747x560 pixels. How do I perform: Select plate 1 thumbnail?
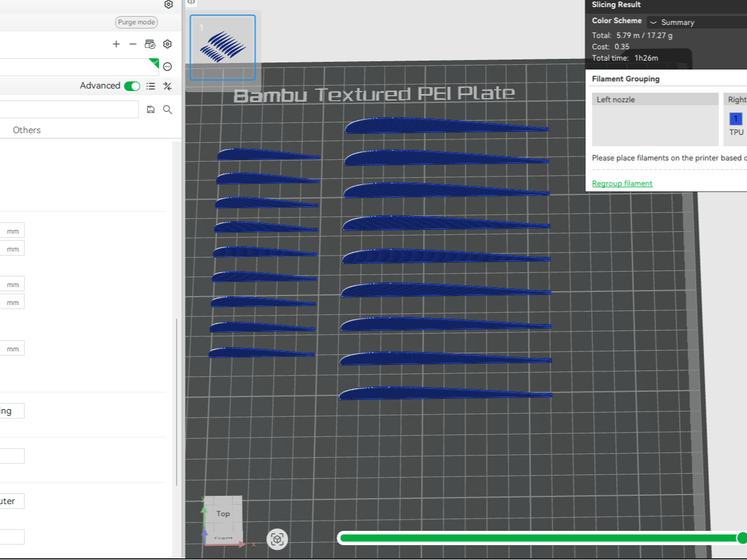point(222,48)
